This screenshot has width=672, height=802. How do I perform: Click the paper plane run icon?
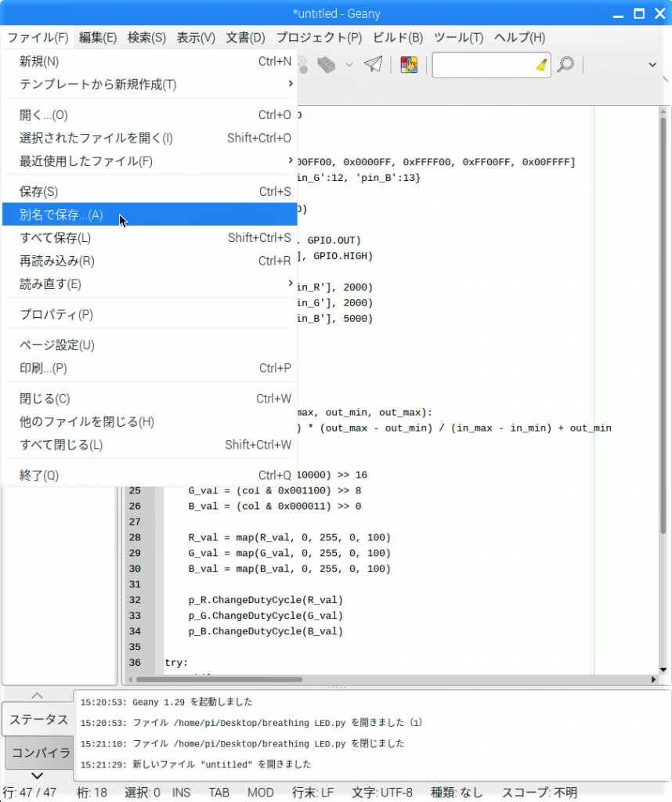click(373, 65)
